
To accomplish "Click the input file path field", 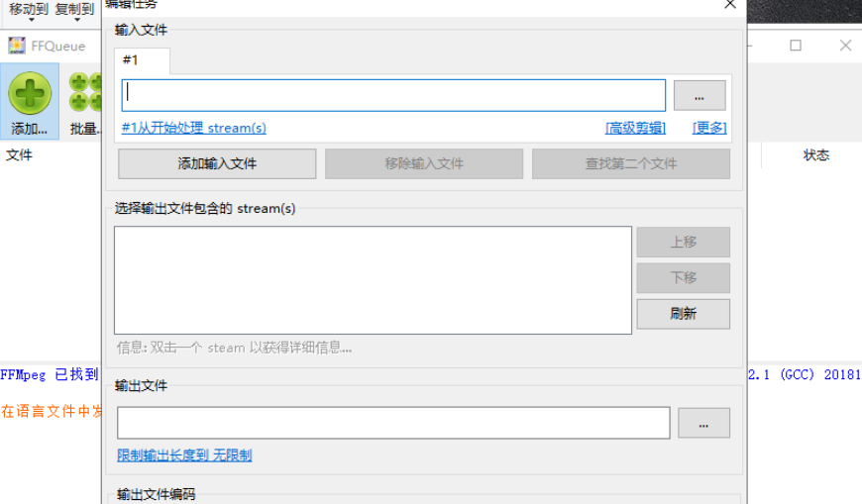I will tap(393, 95).
